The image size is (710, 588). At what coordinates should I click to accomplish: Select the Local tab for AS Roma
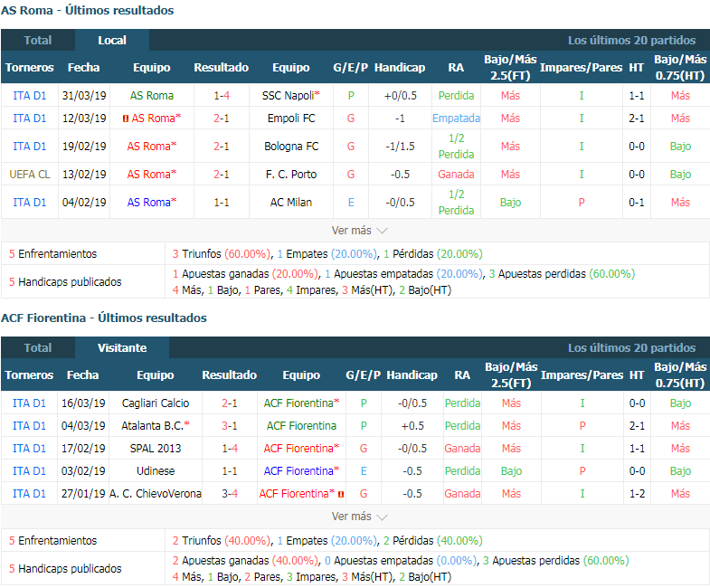coord(112,41)
